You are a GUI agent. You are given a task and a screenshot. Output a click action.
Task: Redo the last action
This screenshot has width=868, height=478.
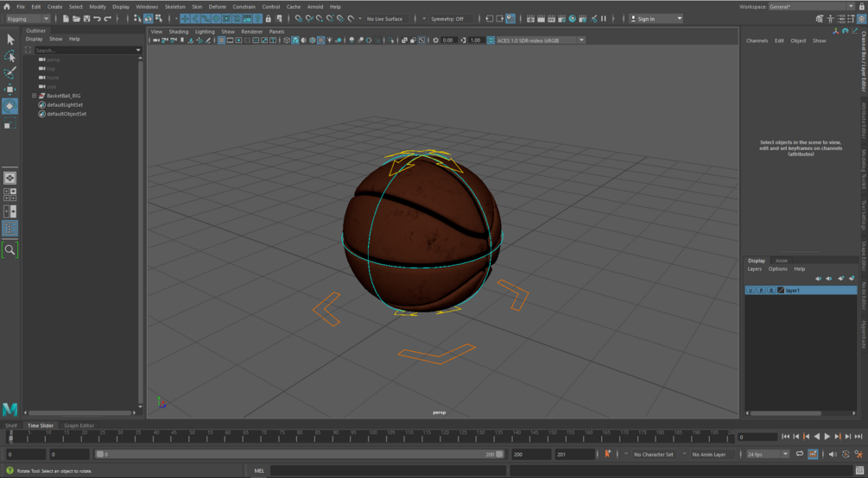pyautogui.click(x=108, y=19)
